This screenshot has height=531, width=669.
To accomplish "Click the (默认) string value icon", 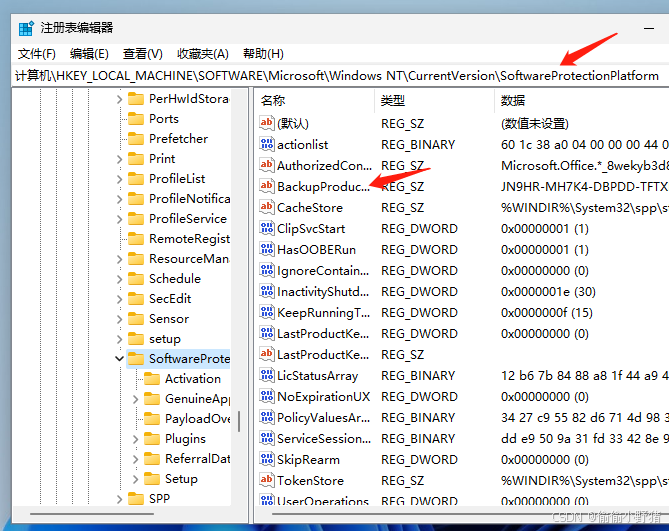I will (x=267, y=123).
